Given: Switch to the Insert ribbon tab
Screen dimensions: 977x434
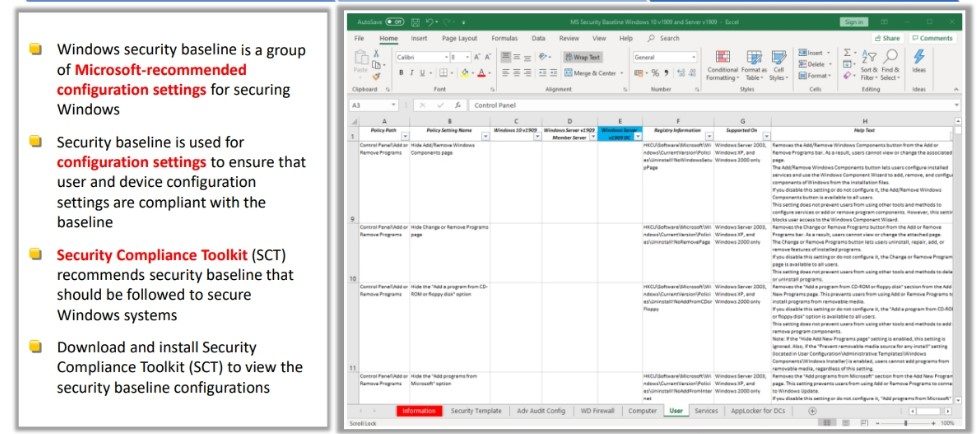Looking at the screenshot, I should (x=419, y=38).
